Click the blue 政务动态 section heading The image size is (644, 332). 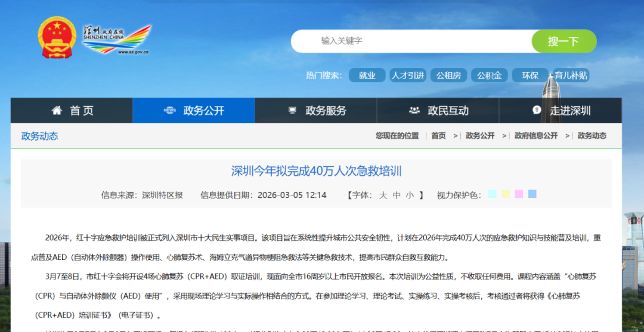tap(39, 136)
